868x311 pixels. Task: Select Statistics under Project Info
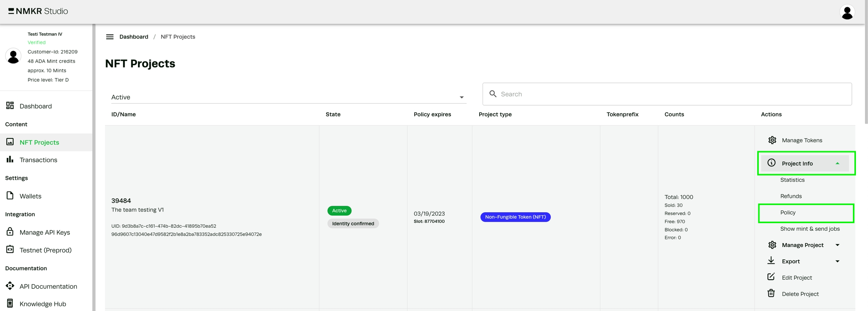tap(792, 180)
